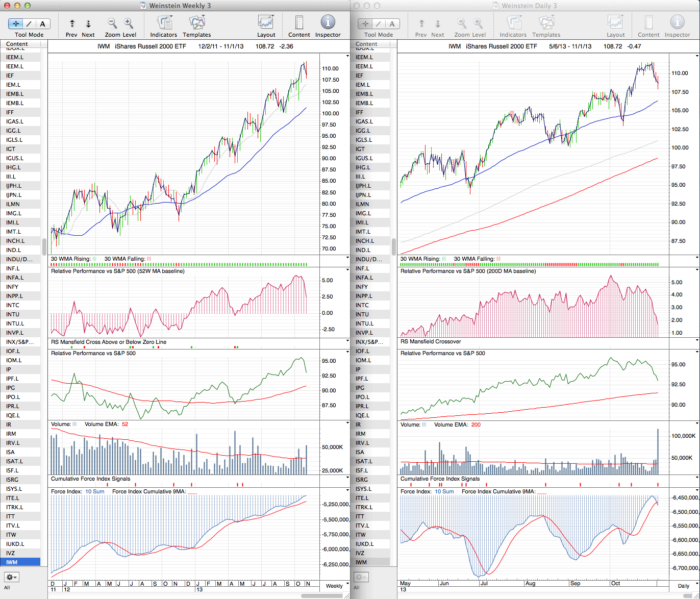Image resolution: width=700 pixels, height=599 pixels.
Task: Zoom in with the plus magnifier, Weekly window
Action: click(129, 23)
